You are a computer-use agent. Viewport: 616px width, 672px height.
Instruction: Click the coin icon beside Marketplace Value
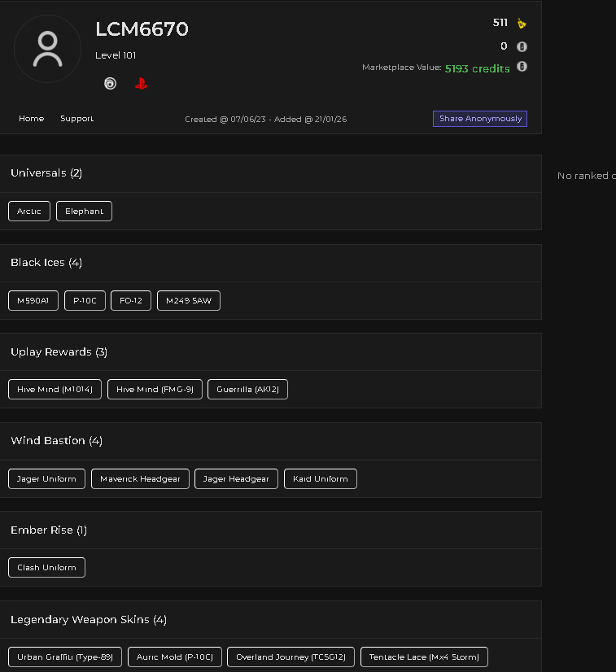[522, 67]
